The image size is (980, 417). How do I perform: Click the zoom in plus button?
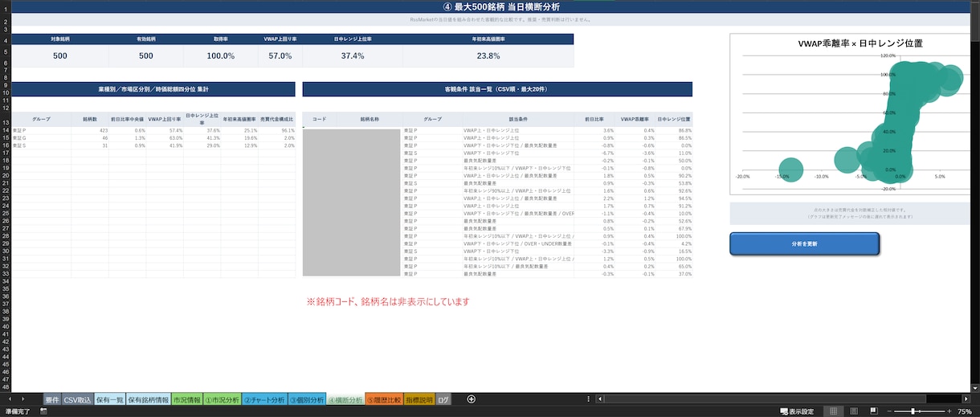click(x=949, y=411)
